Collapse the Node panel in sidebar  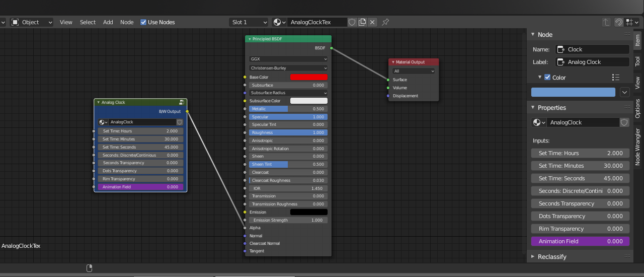[x=533, y=35]
